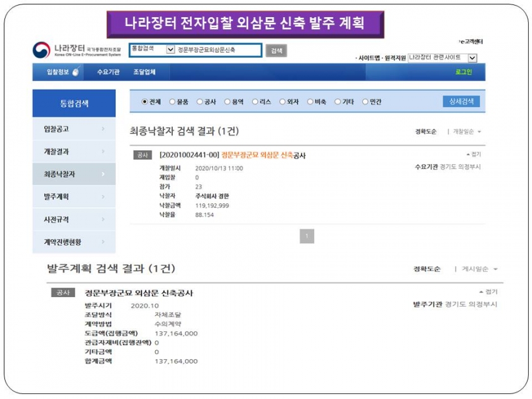This screenshot has height=399, width=532.
Task: Select 계약진행현황 in the sidebar
Action: coord(74,242)
